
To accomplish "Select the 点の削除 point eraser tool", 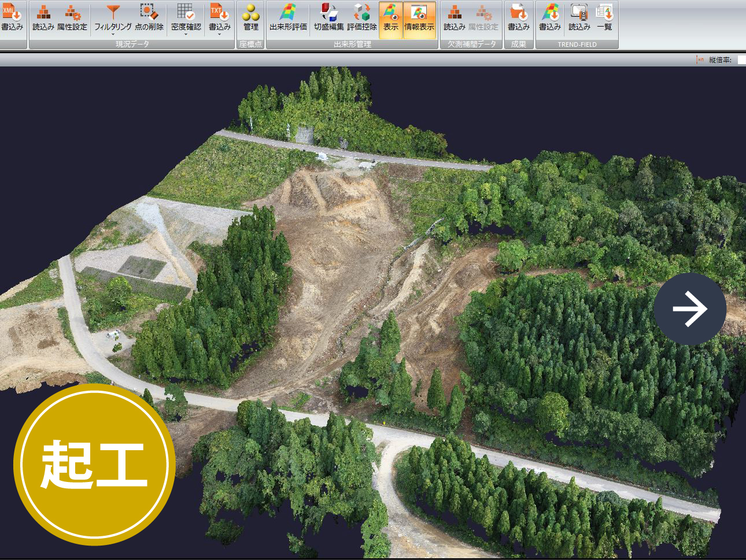I will [149, 17].
